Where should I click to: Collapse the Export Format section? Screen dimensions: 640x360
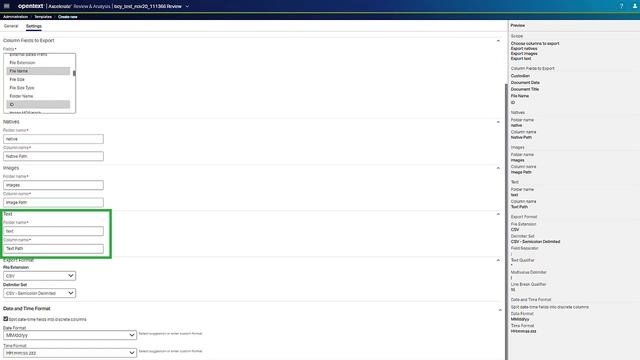(x=498, y=260)
